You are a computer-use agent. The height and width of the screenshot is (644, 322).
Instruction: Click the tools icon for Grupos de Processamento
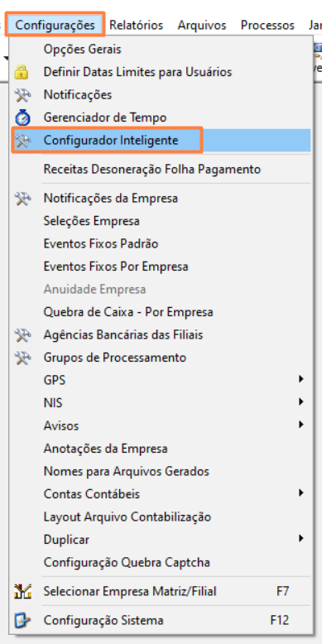[22, 358]
